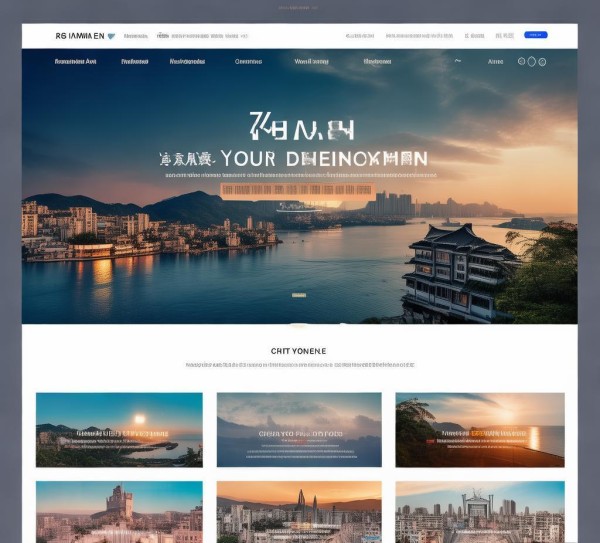
Task: Click the site logo in the top-left header
Action: click(78, 35)
